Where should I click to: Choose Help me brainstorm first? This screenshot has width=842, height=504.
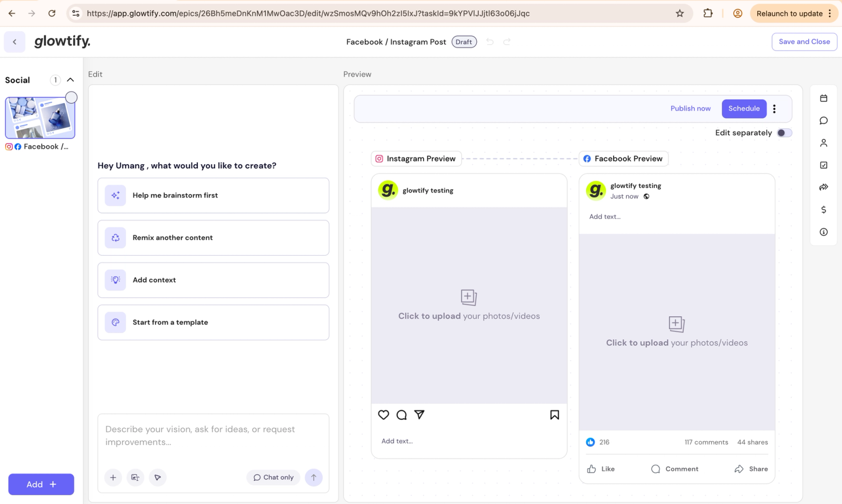(213, 196)
